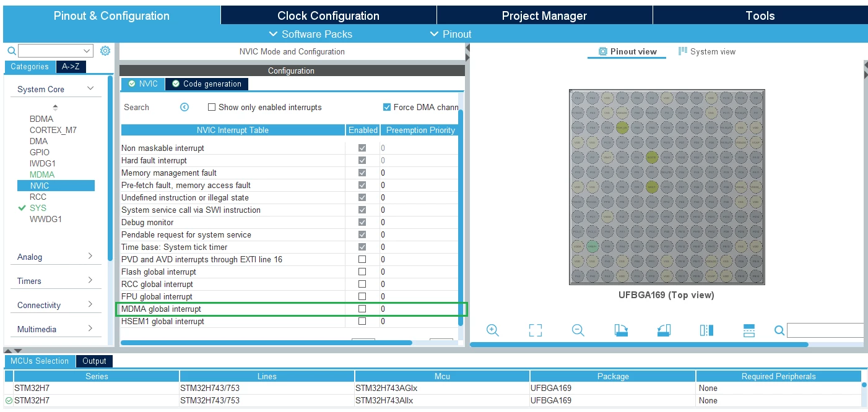Click the zoom out magnifier icon

click(x=578, y=330)
